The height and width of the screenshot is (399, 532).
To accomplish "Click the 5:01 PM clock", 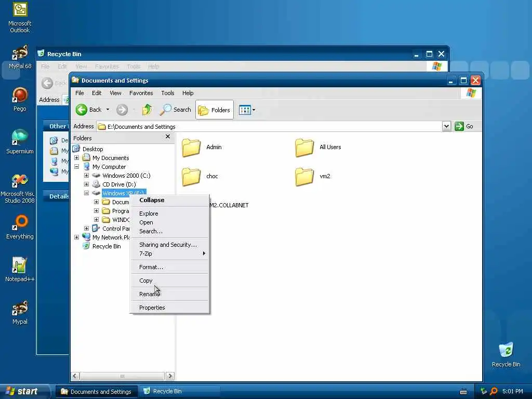I will pyautogui.click(x=513, y=391).
